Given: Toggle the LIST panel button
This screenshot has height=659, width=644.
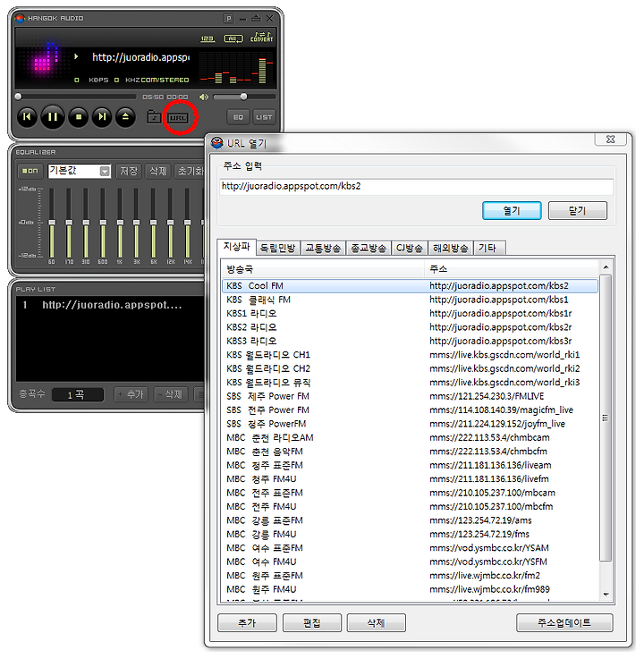Looking at the screenshot, I should click(264, 117).
